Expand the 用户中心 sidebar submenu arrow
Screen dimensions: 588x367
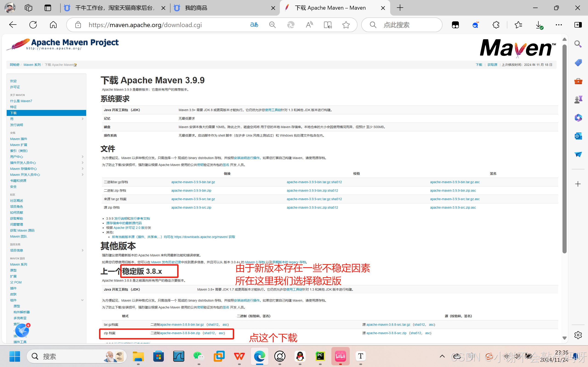point(83,157)
